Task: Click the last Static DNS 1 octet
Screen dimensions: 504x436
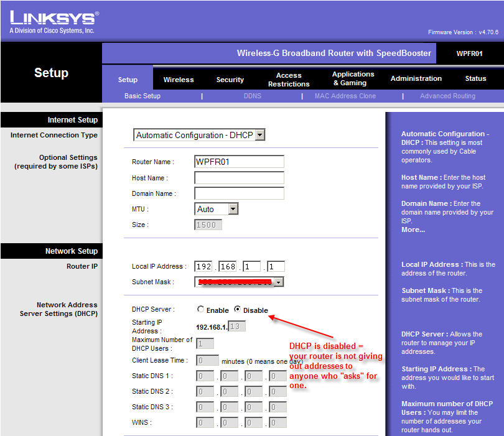Action: point(278,376)
